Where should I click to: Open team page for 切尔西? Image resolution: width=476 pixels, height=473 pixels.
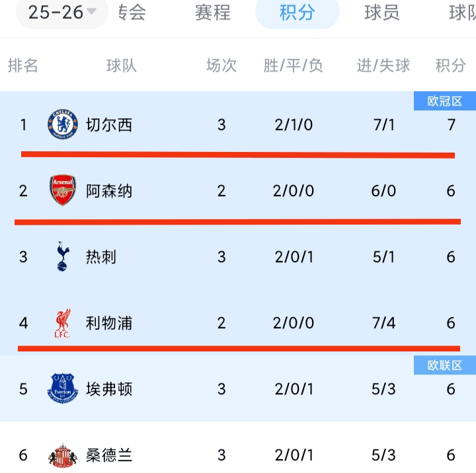[109, 125]
